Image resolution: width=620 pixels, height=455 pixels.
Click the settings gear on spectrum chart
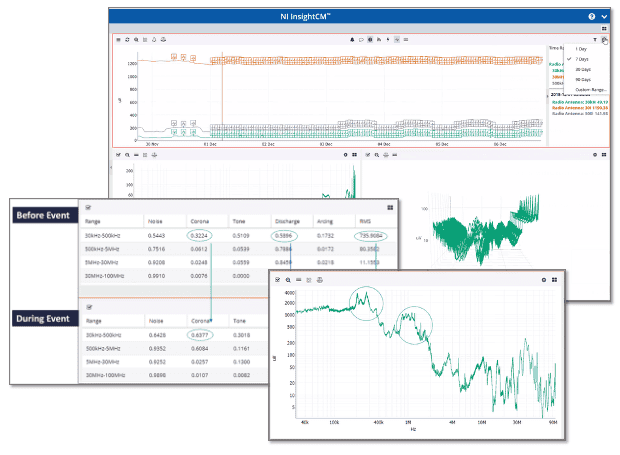coord(541,281)
